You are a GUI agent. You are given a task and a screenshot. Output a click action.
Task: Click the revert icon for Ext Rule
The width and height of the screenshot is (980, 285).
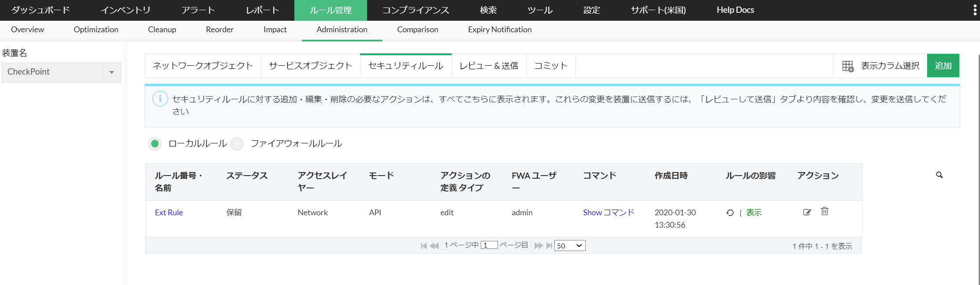(x=730, y=213)
